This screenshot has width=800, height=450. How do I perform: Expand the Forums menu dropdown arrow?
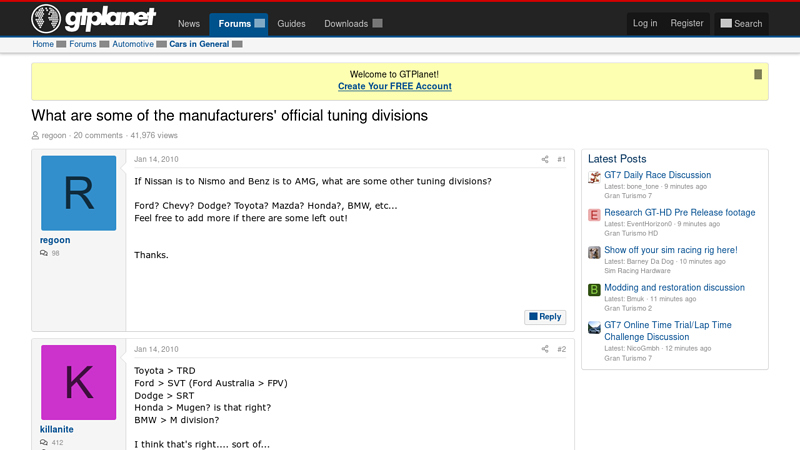(x=260, y=23)
